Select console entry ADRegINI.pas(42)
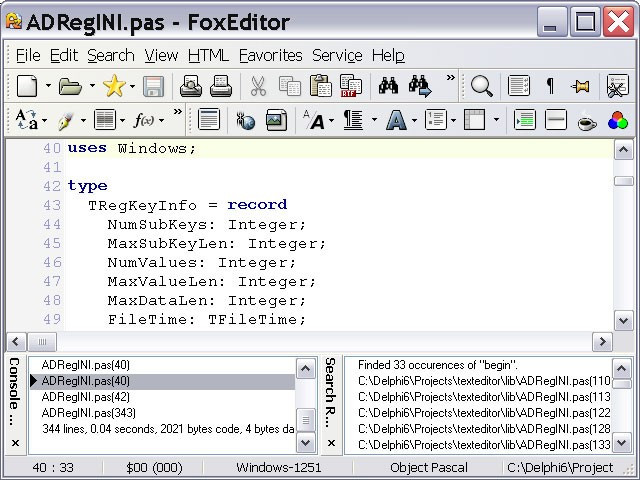Screen dimensions: 640x480 [x=86, y=397]
